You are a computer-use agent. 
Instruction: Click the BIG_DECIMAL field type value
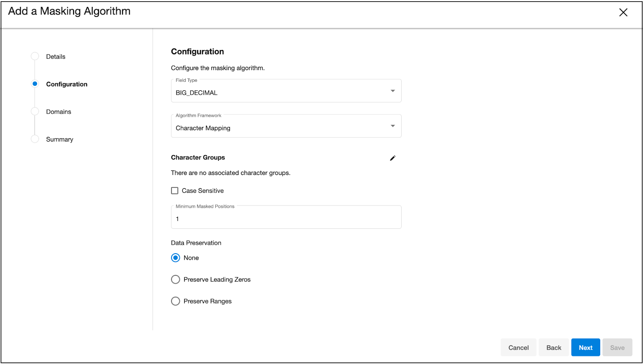pyautogui.click(x=196, y=93)
